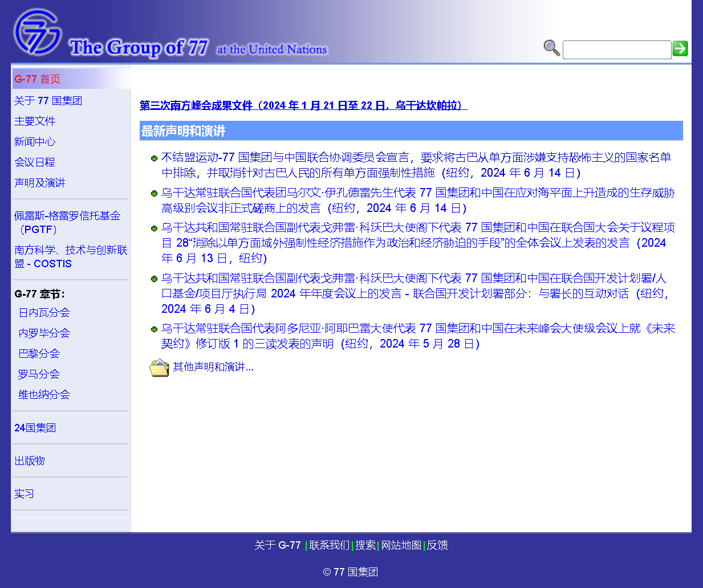The height and width of the screenshot is (588, 703).
Task: Select 关于 77 国集团 menu item
Action: 48,101
